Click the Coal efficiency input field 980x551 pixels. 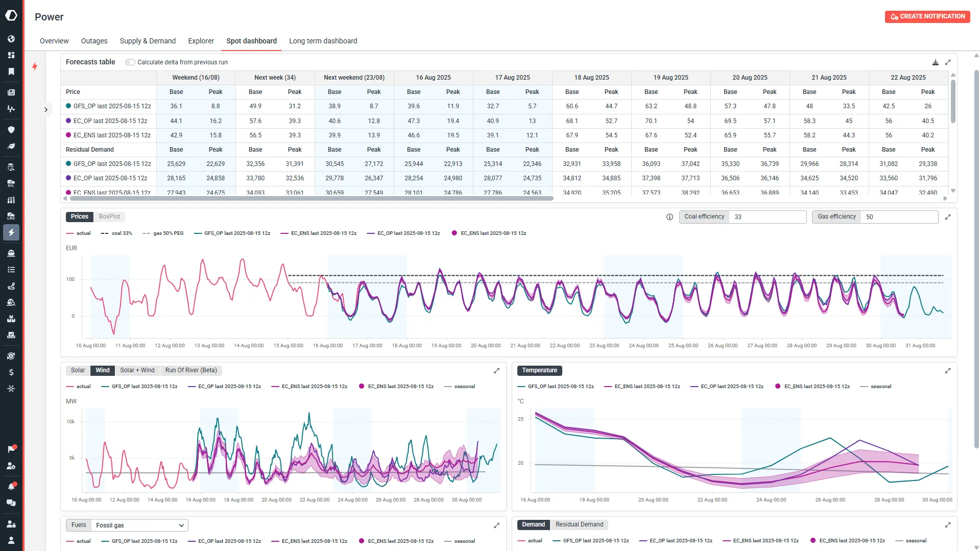(768, 217)
